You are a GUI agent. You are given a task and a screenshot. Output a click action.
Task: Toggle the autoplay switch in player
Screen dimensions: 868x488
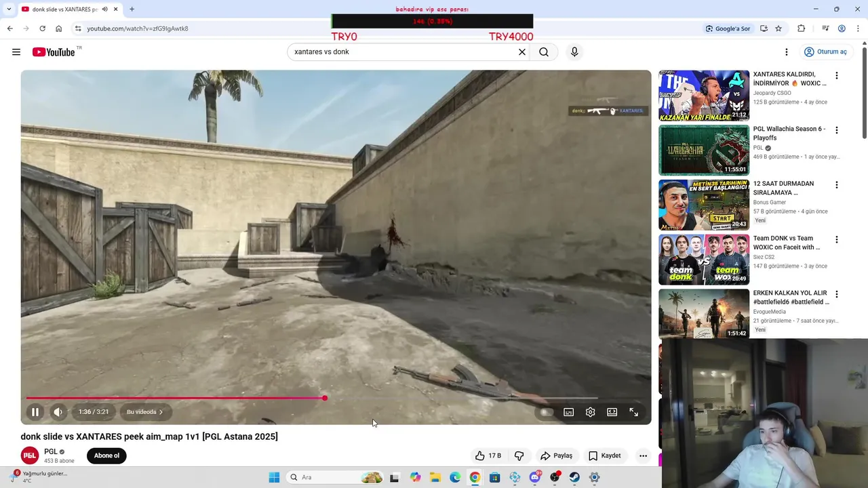tap(545, 412)
